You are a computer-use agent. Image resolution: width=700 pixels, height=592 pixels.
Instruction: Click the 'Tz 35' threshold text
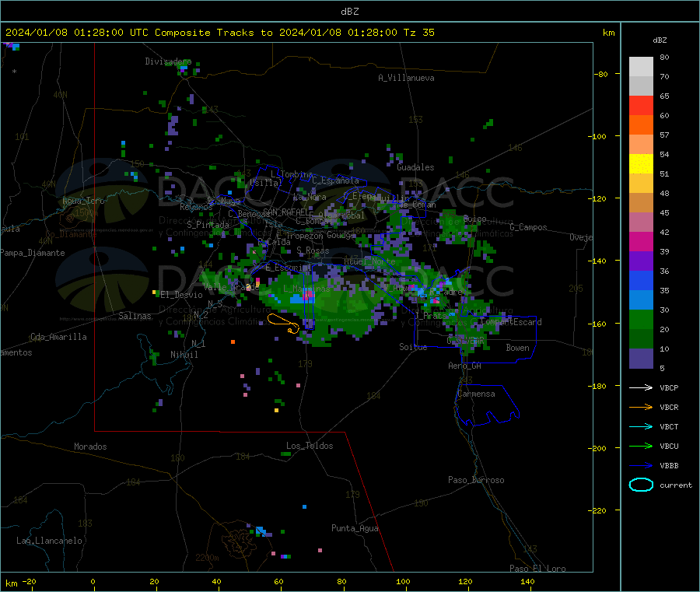coord(418,33)
